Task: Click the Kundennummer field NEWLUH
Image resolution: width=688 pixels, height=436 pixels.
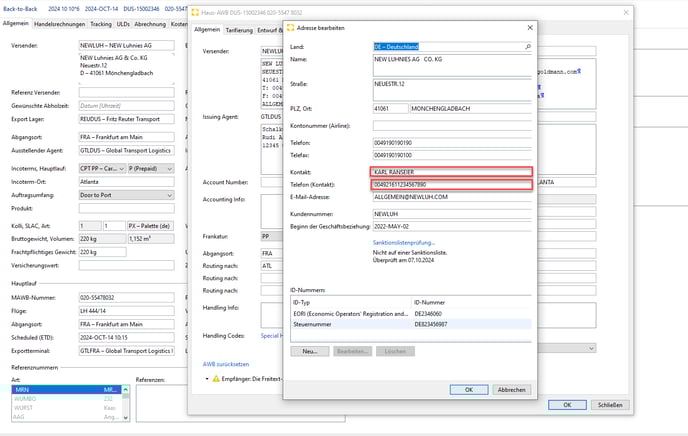Action: coord(452,214)
